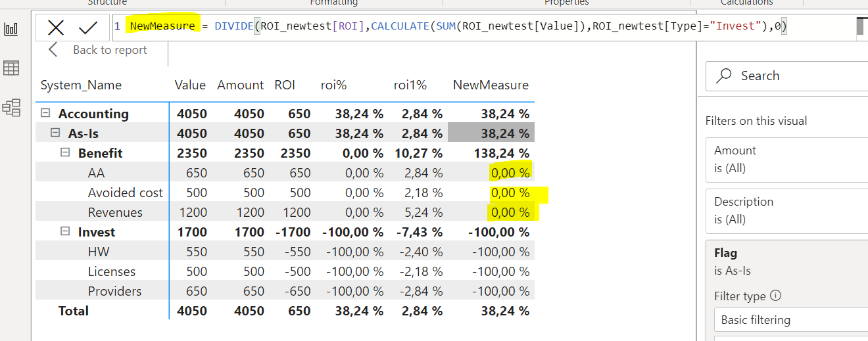Click the Back to report arrow icon
Viewport: 868px width, 341px height.
click(53, 50)
